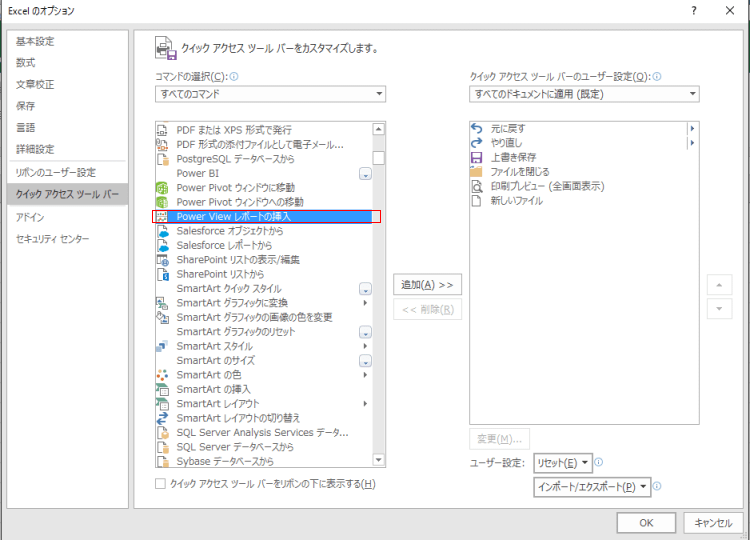Toggle クイック アクセス ツール バーをリボンの下に表示する checkbox
Image resolution: width=750 pixels, height=540 pixels.
click(160, 484)
